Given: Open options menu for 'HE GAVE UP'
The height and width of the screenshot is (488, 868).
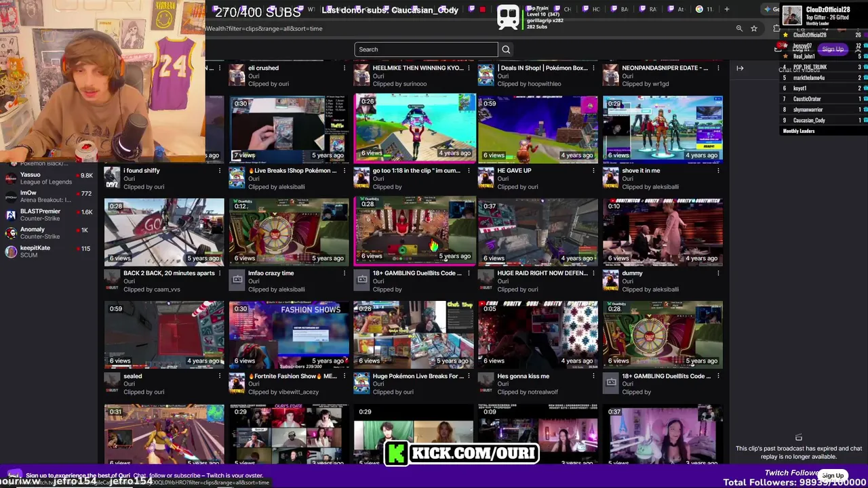Looking at the screenshot, I should point(593,171).
